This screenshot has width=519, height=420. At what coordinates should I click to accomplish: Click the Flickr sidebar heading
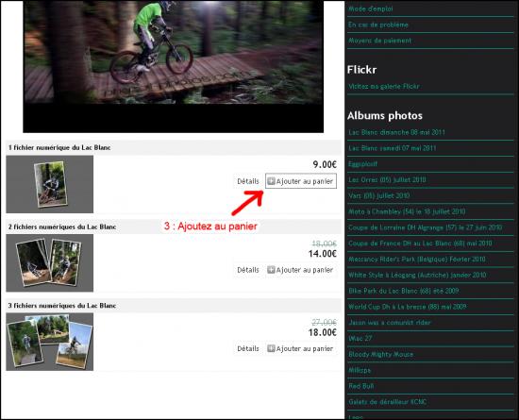(x=361, y=70)
